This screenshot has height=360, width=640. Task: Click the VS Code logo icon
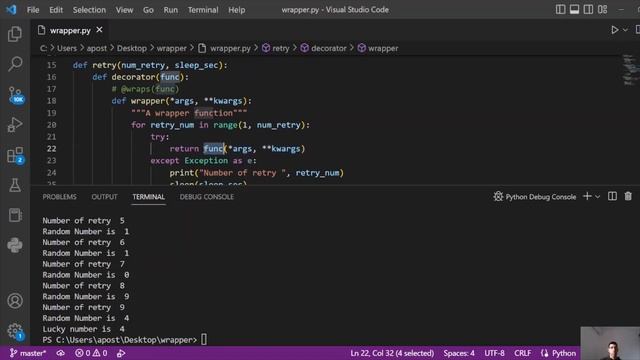(x=11, y=9)
